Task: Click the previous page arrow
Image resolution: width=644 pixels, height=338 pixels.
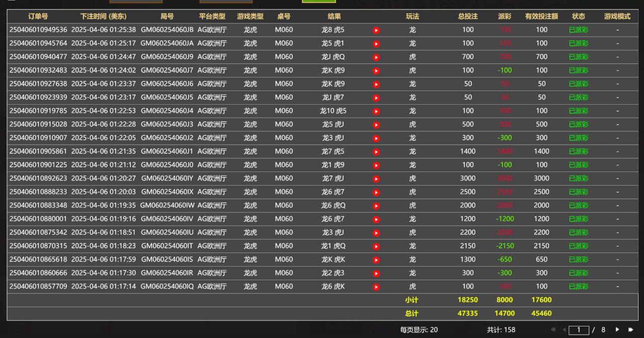Action: (x=564, y=330)
